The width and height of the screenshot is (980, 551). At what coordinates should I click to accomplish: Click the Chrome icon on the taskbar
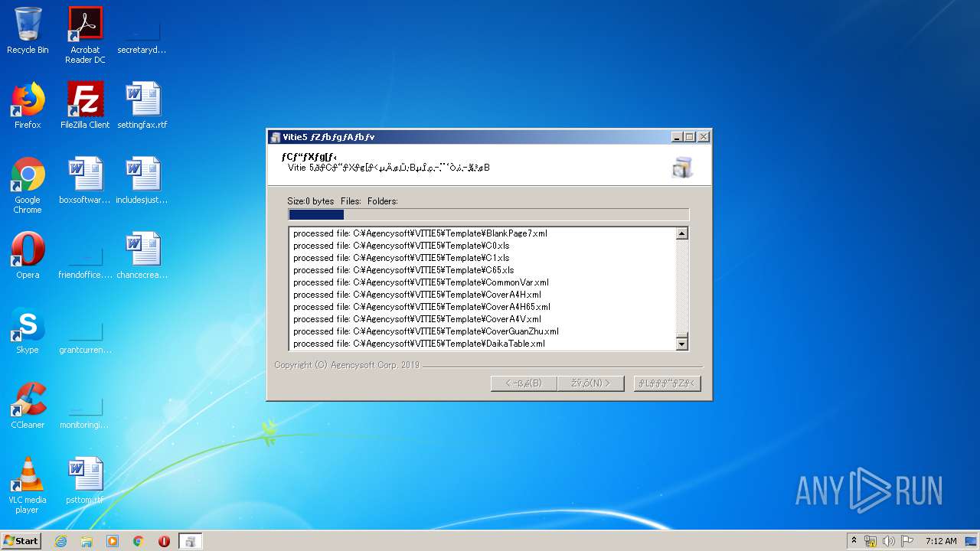139,541
